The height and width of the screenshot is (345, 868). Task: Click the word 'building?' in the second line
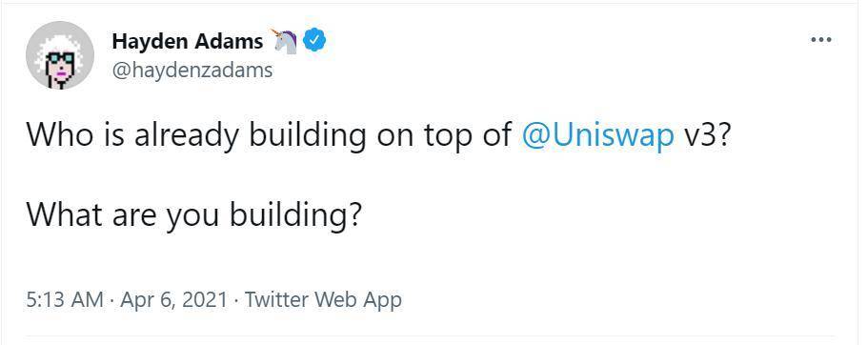(x=295, y=214)
